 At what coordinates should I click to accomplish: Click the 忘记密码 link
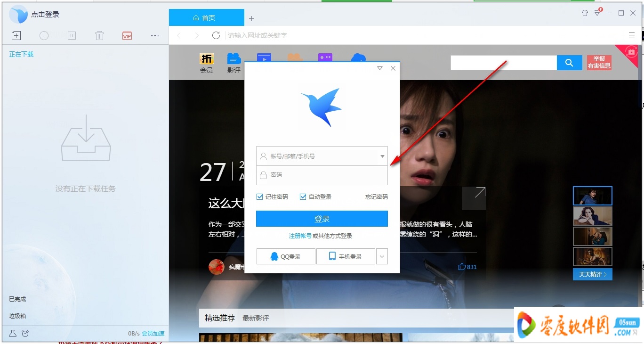tap(377, 197)
